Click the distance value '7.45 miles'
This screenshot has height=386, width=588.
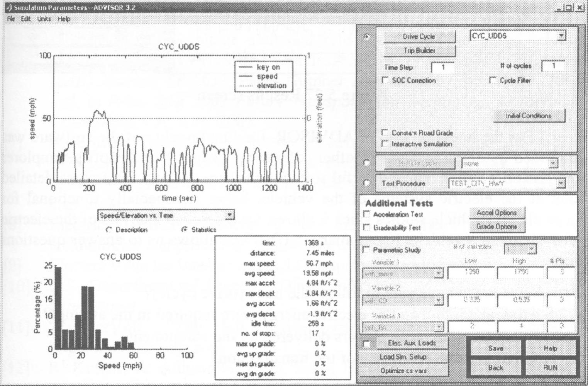point(320,253)
